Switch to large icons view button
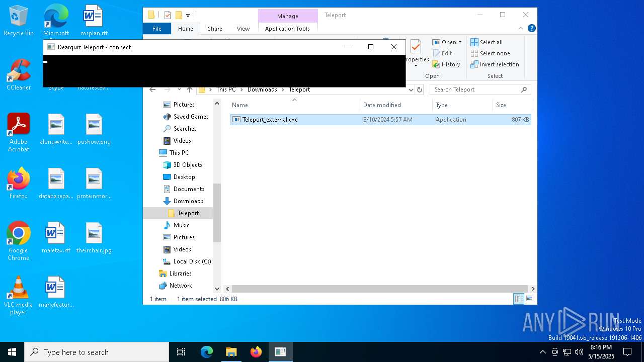644x362 pixels. 529,299
